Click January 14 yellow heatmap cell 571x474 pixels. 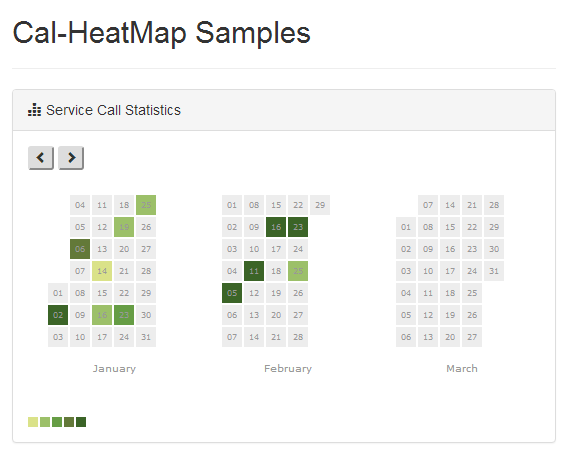click(x=102, y=271)
